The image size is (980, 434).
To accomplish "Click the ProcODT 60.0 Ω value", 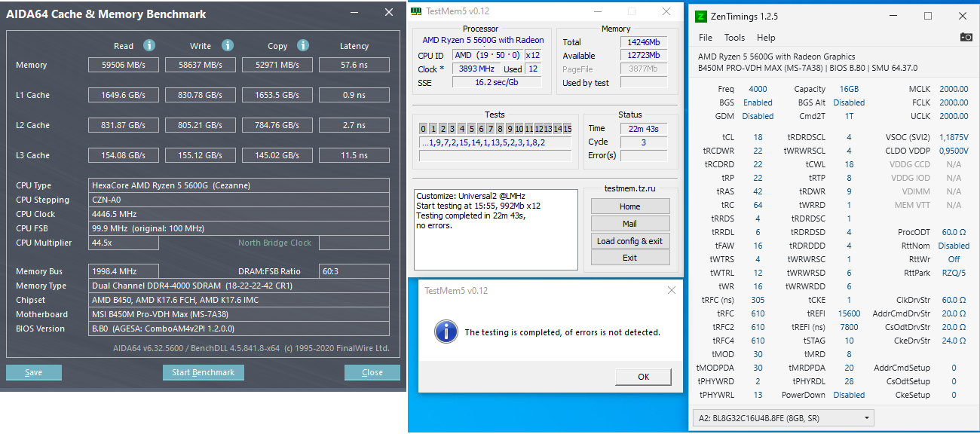I will [954, 232].
